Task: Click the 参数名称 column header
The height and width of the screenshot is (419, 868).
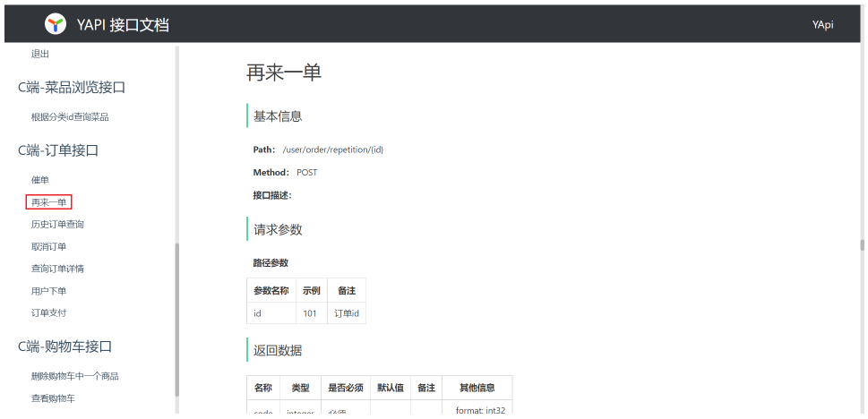Action: point(271,291)
